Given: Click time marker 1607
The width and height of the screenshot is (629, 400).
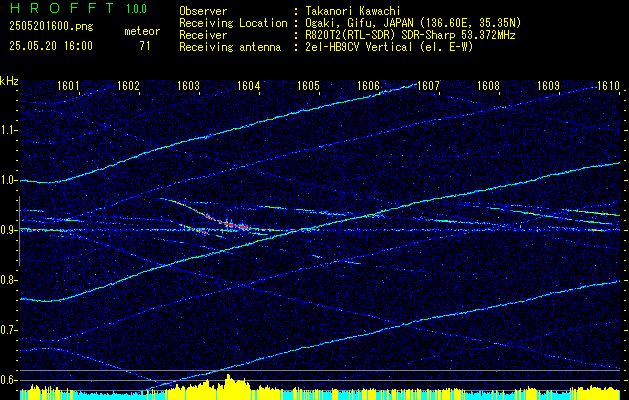Looking at the screenshot, I should tap(428, 85).
